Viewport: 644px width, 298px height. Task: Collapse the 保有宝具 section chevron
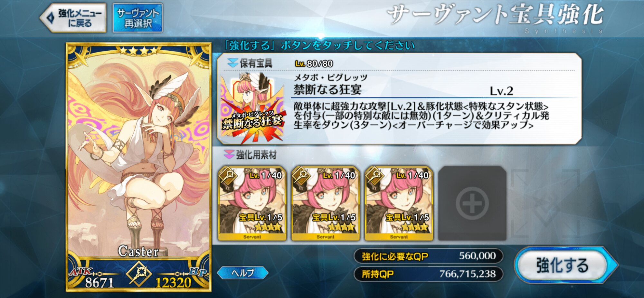coord(232,63)
